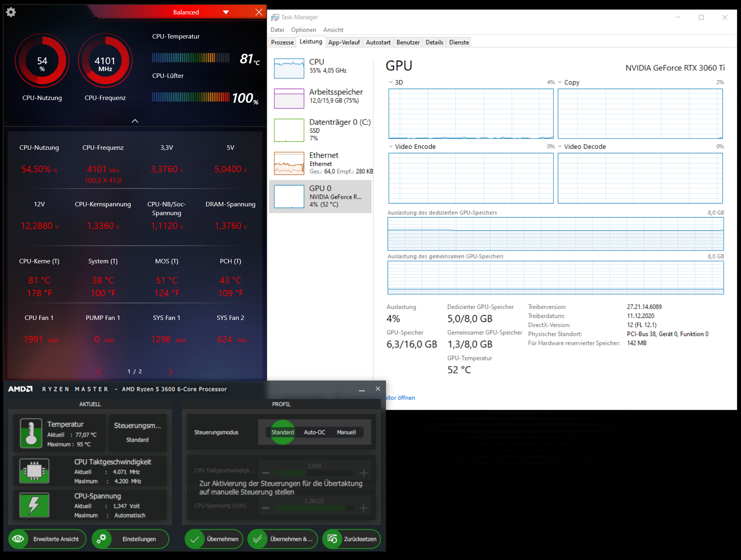The width and height of the screenshot is (741, 560).
Task: Click the double checkmark icon on Übernehmen & ...
Action: pos(257,539)
